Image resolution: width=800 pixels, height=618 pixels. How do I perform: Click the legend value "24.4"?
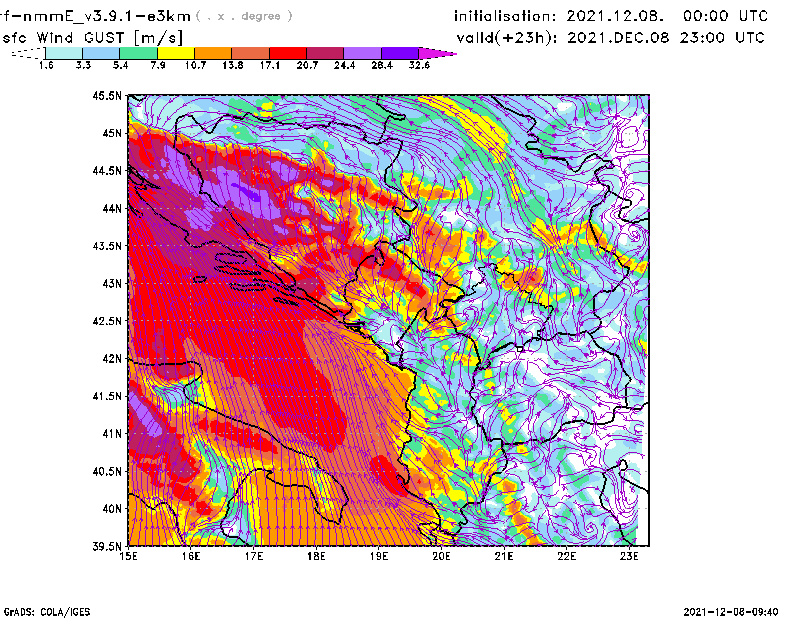tap(344, 65)
